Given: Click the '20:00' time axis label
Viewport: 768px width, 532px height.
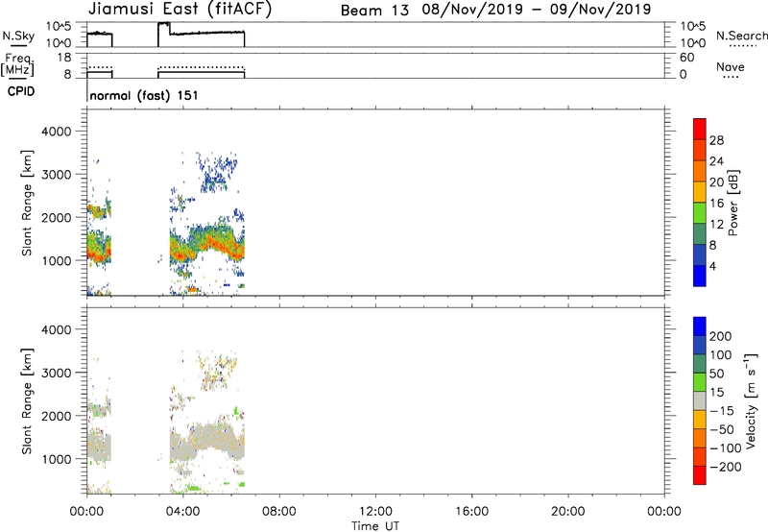Looking at the screenshot, I should pyautogui.click(x=567, y=512).
